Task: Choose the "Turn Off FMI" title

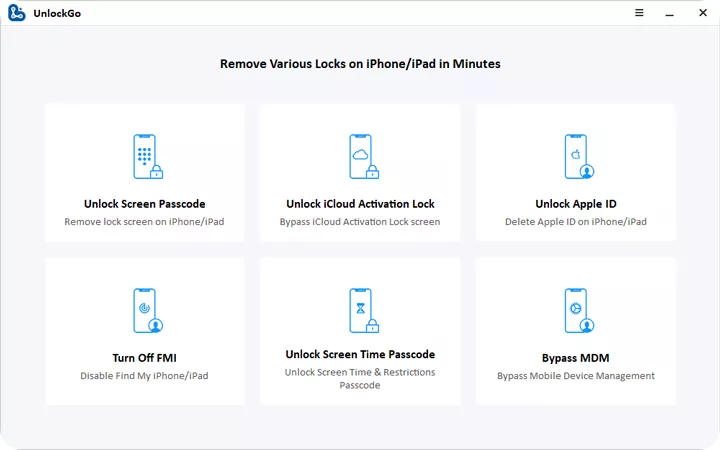Action: pyautogui.click(x=145, y=358)
